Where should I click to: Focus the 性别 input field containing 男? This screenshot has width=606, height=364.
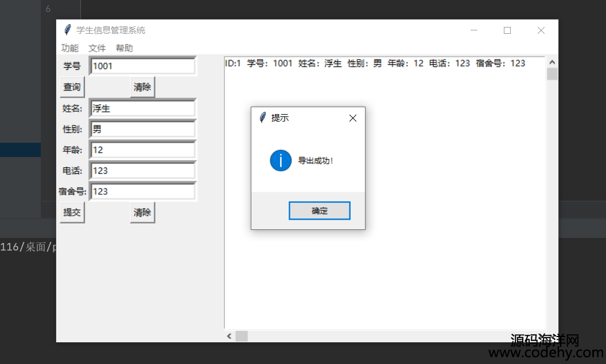click(x=143, y=130)
